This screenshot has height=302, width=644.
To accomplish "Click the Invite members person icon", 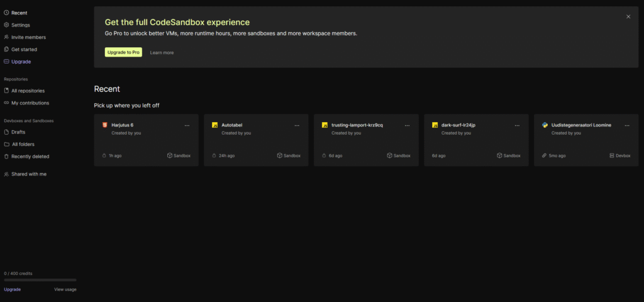I will (6, 37).
